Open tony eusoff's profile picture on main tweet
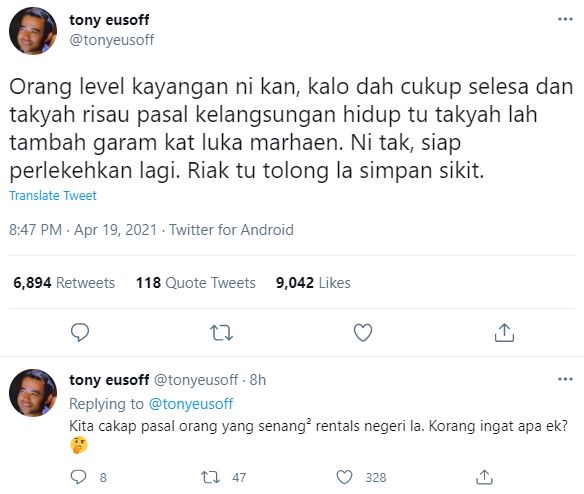This screenshot has width=584, height=494. point(33,31)
